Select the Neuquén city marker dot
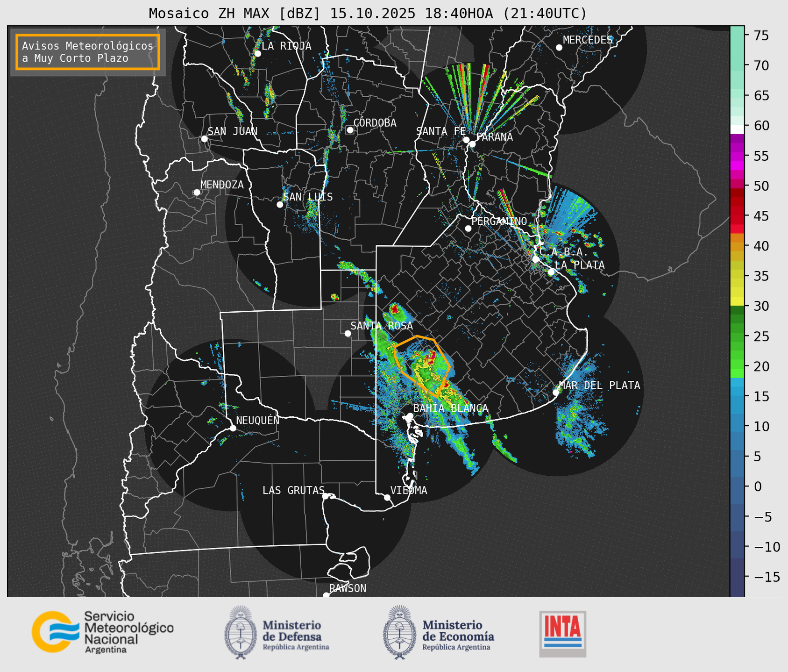788x672 pixels. (x=233, y=428)
